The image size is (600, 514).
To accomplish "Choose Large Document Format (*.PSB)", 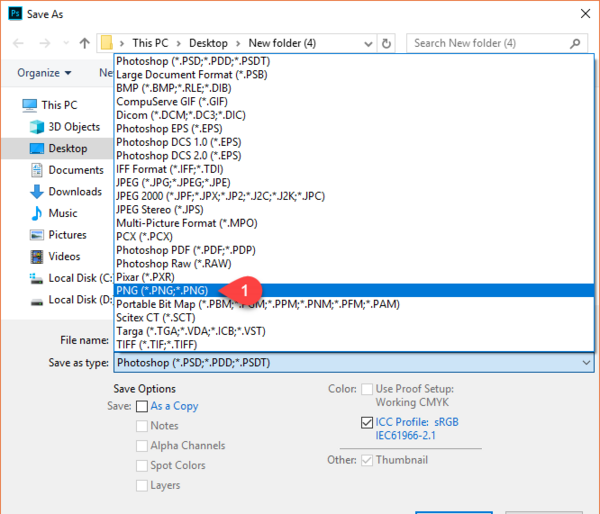I will [x=354, y=75].
